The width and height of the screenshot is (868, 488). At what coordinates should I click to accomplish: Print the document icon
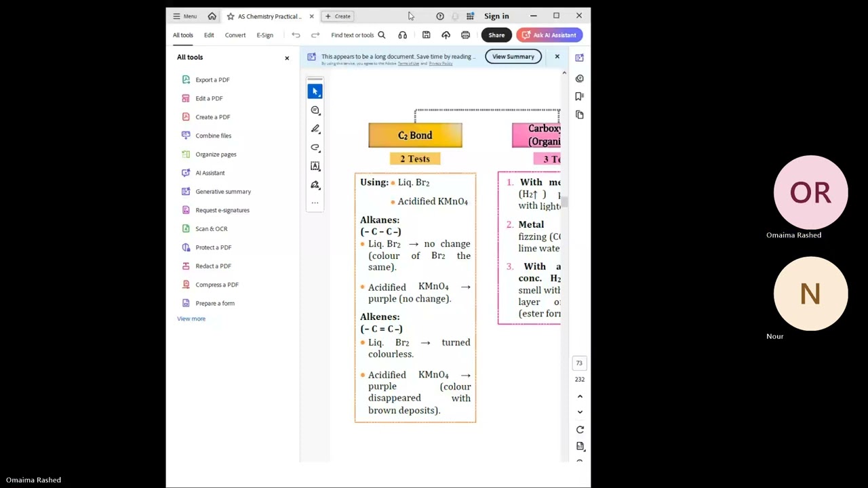point(465,35)
